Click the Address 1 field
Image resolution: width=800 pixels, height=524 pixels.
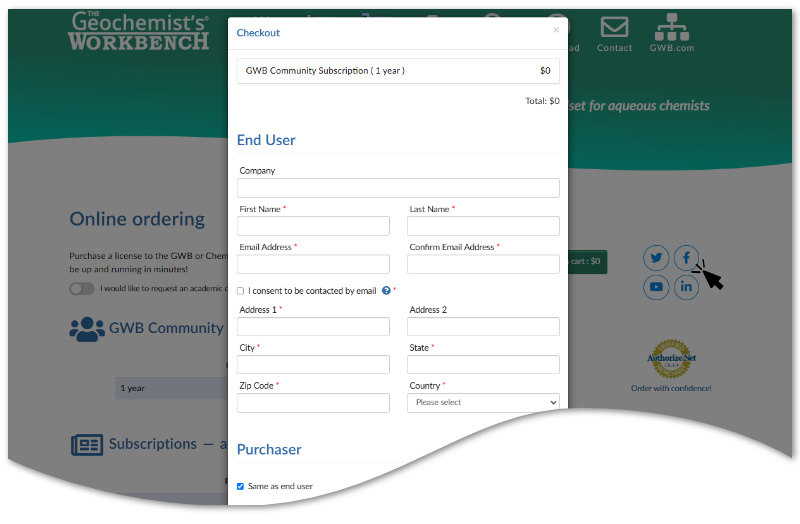313,327
